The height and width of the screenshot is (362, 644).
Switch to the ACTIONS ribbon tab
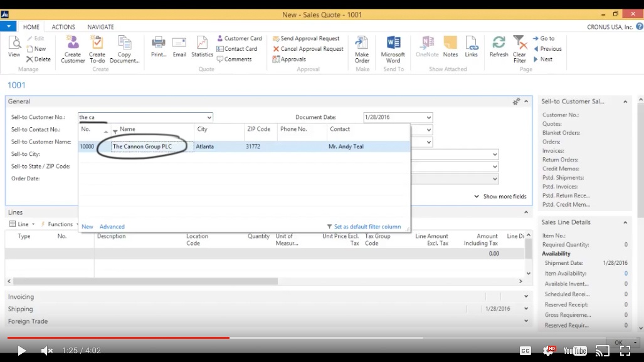click(63, 27)
